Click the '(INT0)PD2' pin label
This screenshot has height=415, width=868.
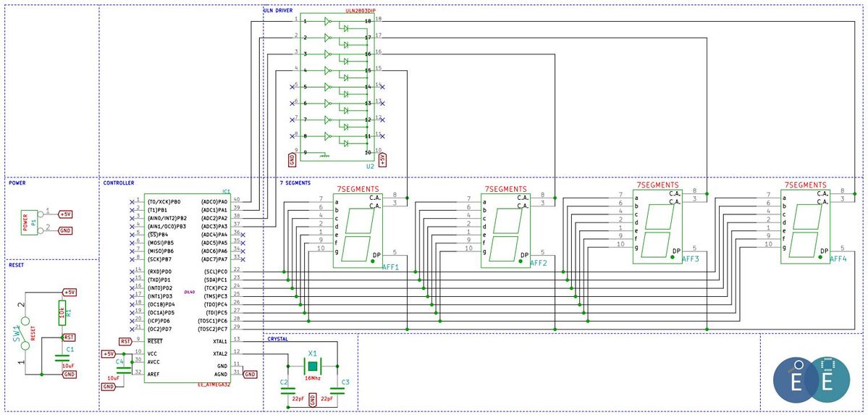click(x=161, y=288)
